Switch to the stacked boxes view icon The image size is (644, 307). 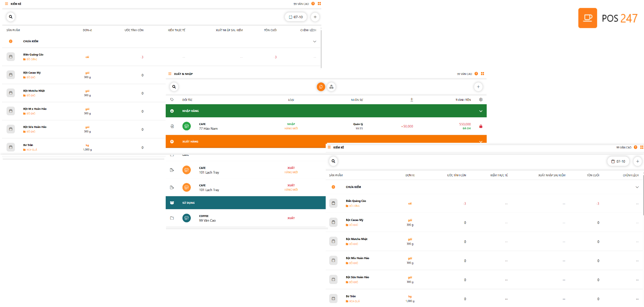click(x=331, y=87)
